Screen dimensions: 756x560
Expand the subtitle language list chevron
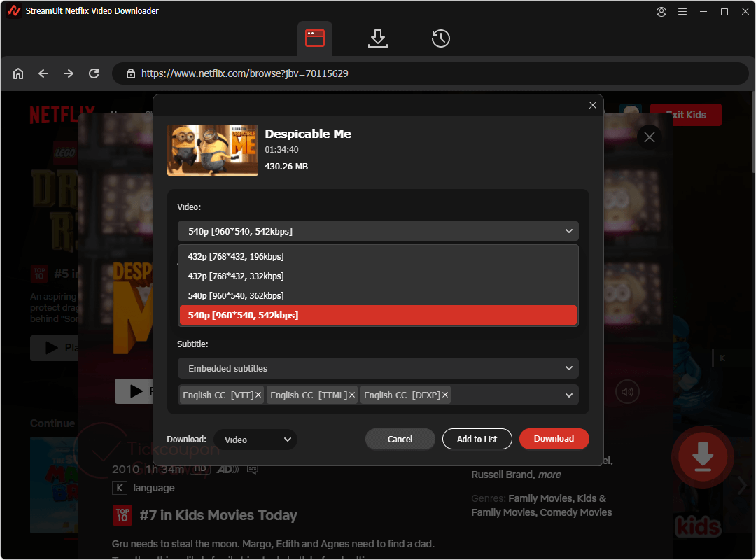click(569, 395)
